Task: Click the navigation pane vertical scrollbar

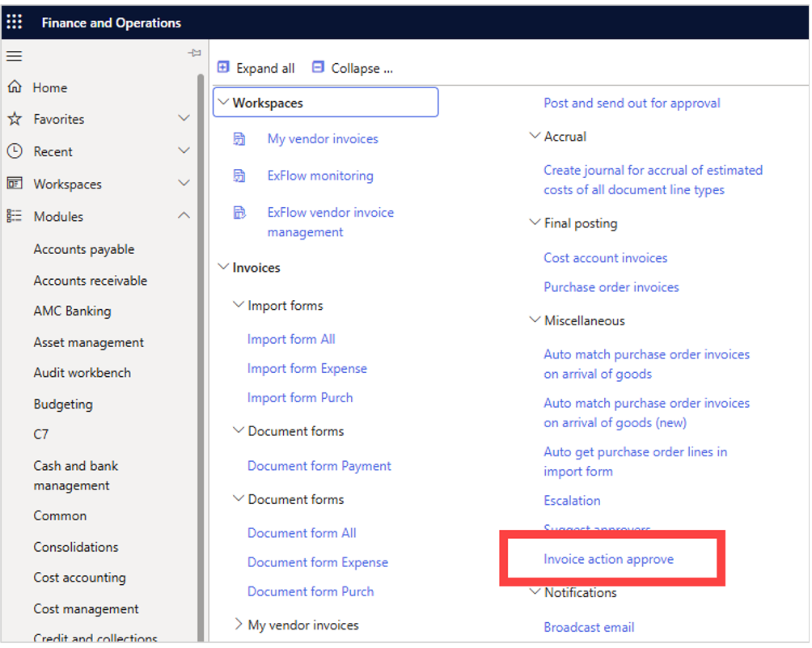Action: (201, 358)
